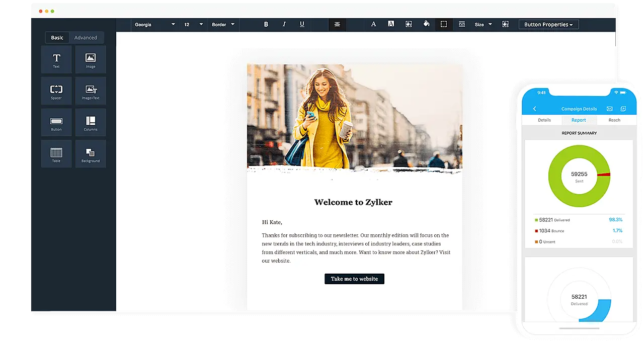
Task: Add an Image element from the sidebar
Action: (90, 59)
